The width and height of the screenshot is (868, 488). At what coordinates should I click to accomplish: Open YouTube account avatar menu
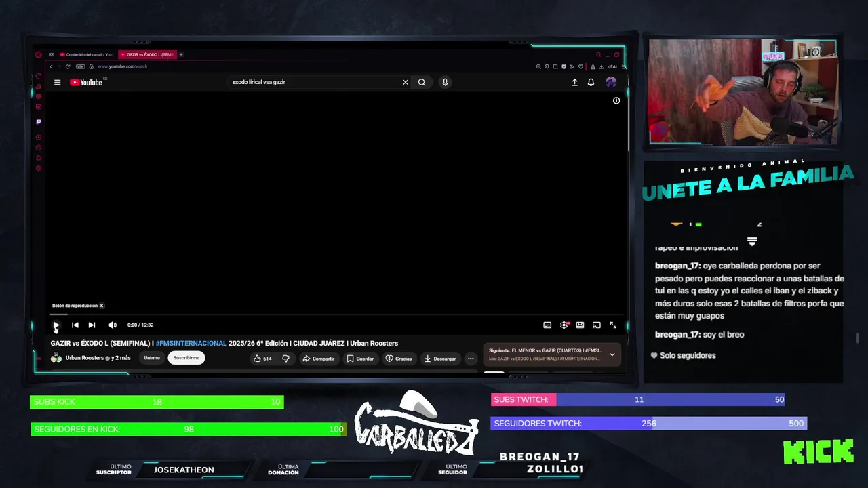[x=611, y=82]
